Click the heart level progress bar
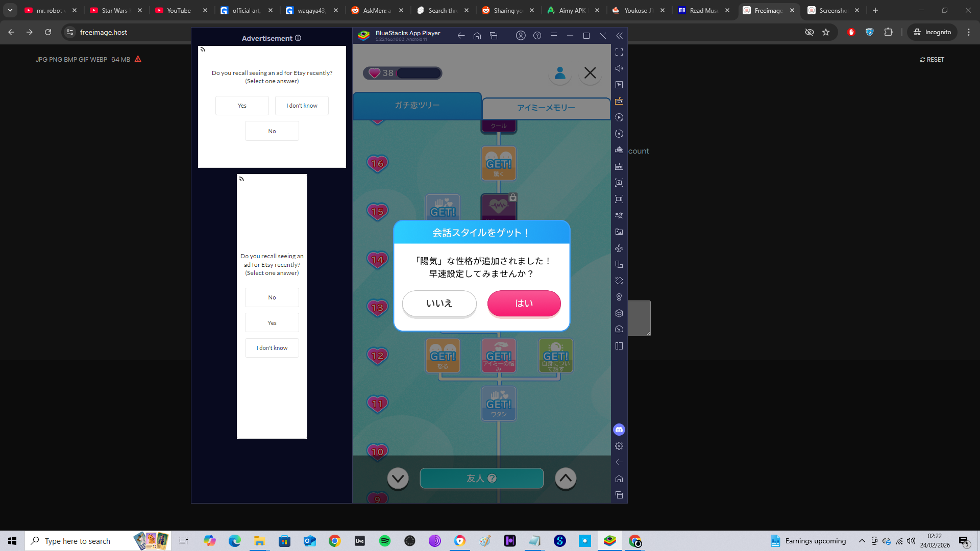Image resolution: width=980 pixels, height=551 pixels. pyautogui.click(x=419, y=73)
